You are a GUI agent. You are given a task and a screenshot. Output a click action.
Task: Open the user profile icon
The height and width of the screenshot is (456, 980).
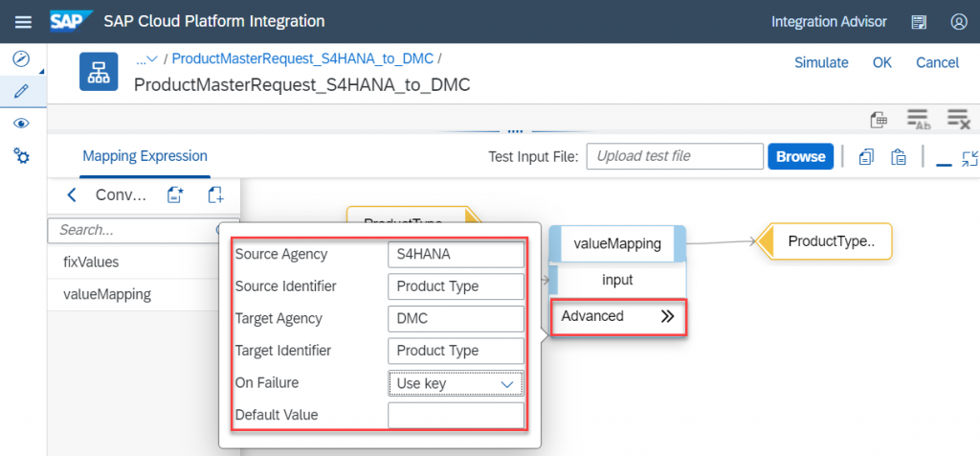(958, 22)
